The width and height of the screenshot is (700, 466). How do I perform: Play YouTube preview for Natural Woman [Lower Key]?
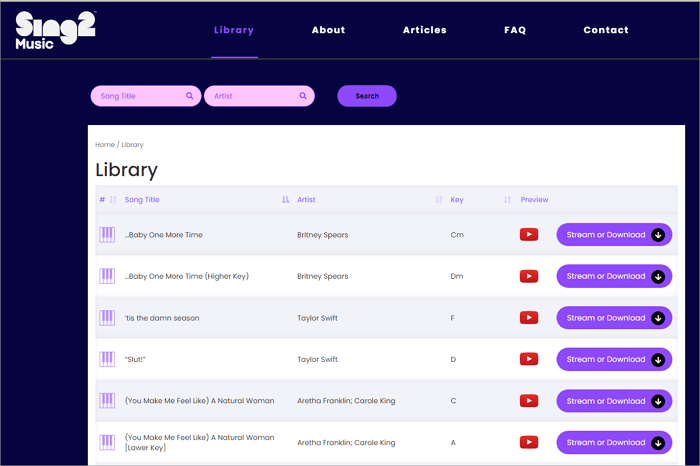[529, 443]
